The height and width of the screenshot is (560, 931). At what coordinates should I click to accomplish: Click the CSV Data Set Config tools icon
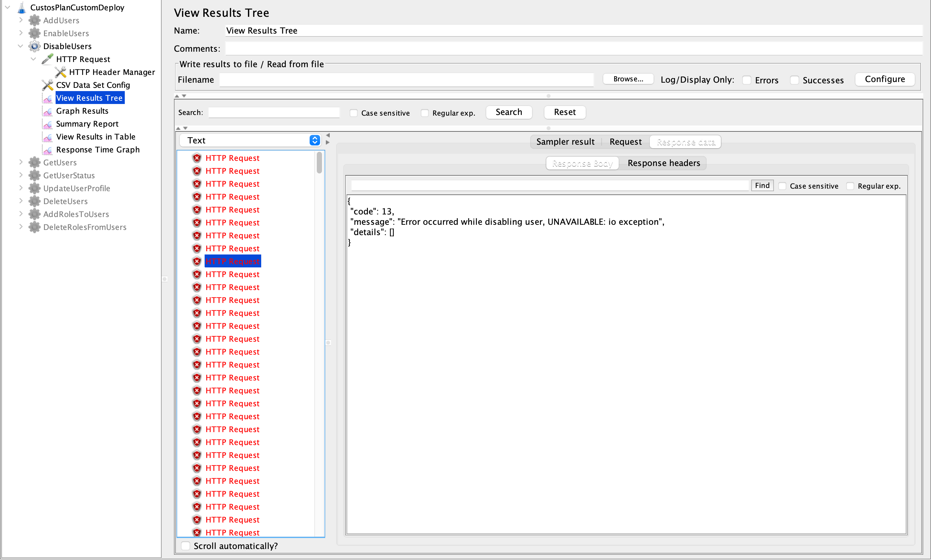tap(48, 85)
